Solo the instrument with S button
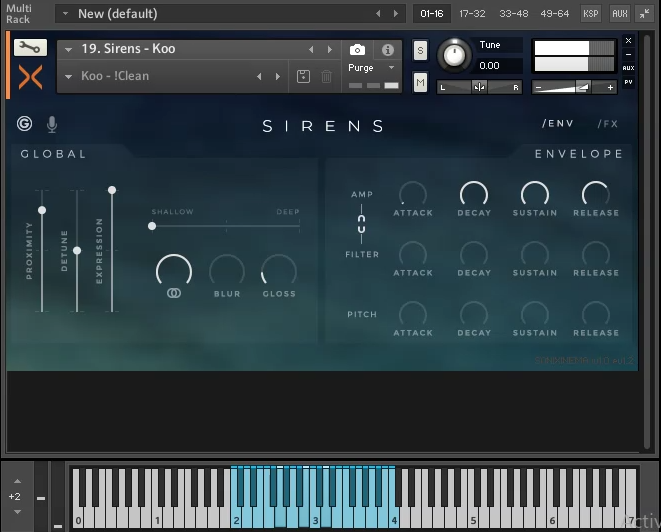Screen dimensions: 661x532 [x=420, y=51]
